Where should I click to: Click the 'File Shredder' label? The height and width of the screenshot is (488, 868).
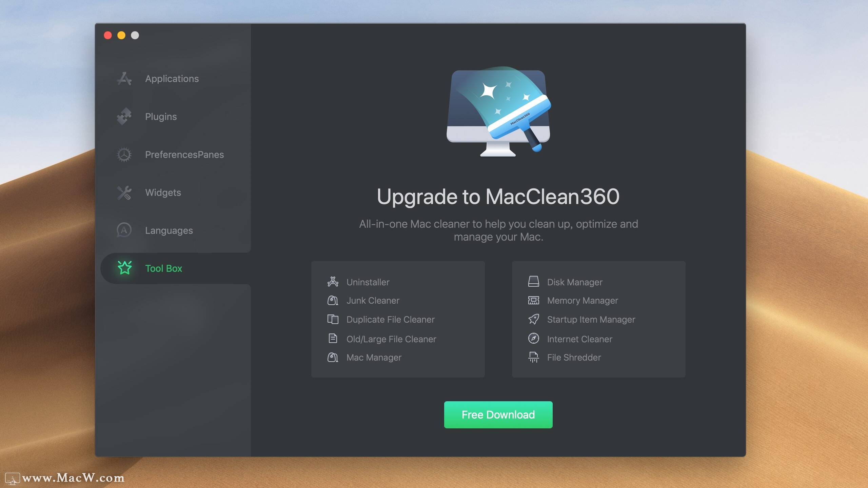574,357
